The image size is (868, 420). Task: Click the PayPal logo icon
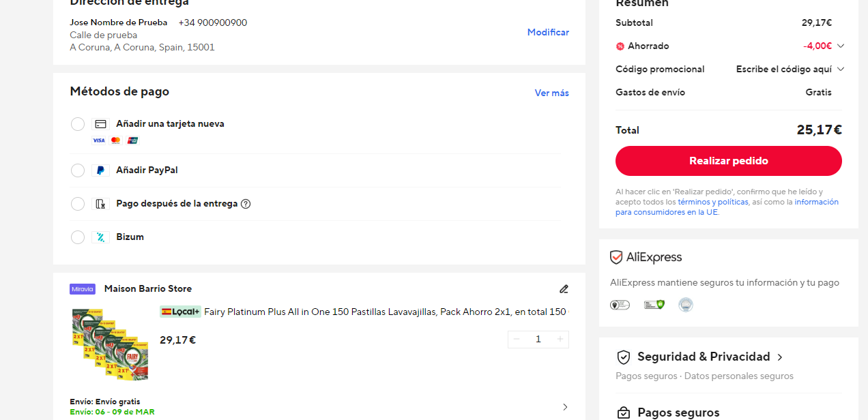pyautogui.click(x=100, y=170)
